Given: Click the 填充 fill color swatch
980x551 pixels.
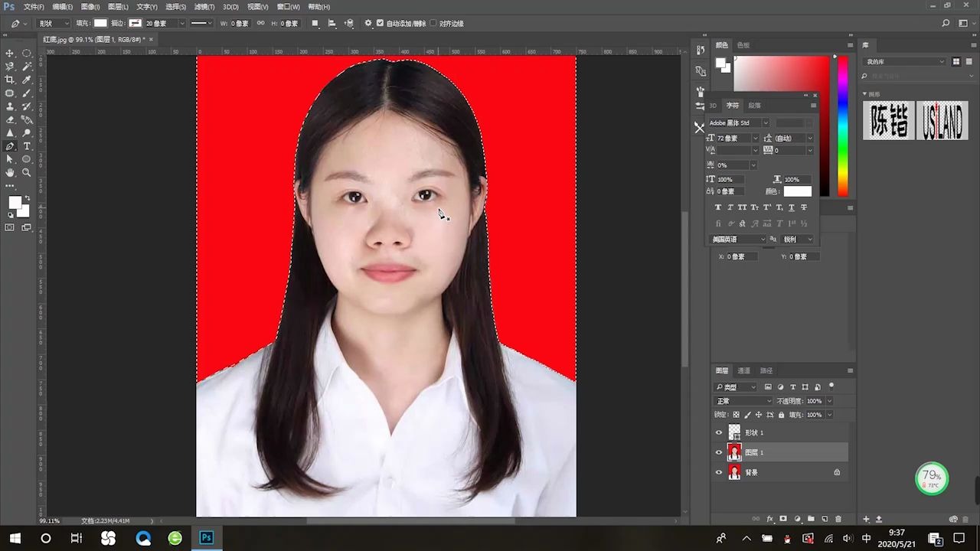Looking at the screenshot, I should (100, 23).
